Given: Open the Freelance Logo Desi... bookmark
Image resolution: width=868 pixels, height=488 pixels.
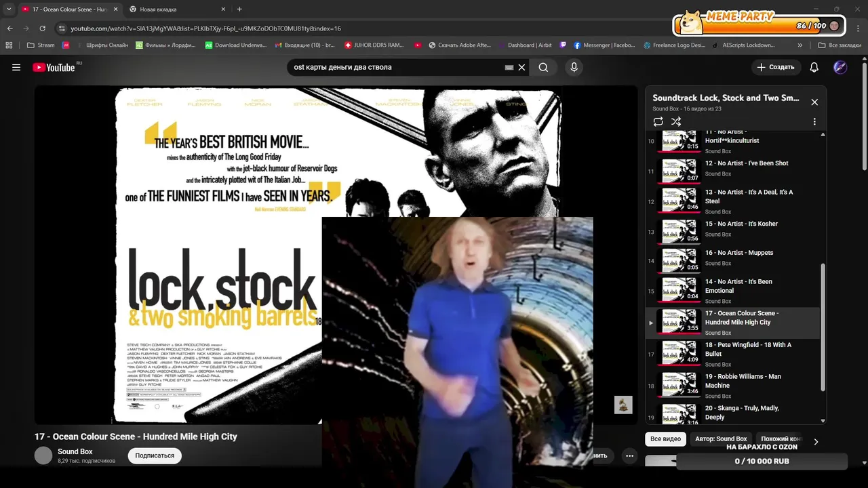Looking at the screenshot, I should coord(674,45).
